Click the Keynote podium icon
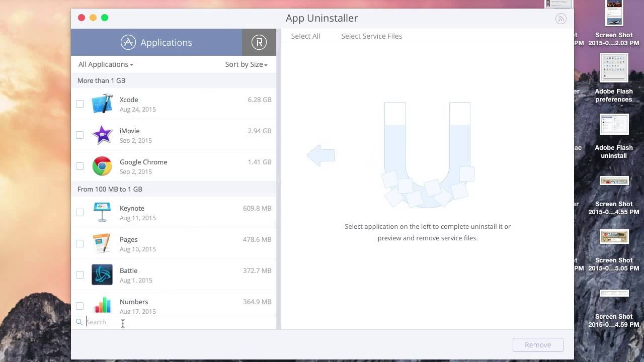This screenshot has height=362, width=644. [x=102, y=212]
